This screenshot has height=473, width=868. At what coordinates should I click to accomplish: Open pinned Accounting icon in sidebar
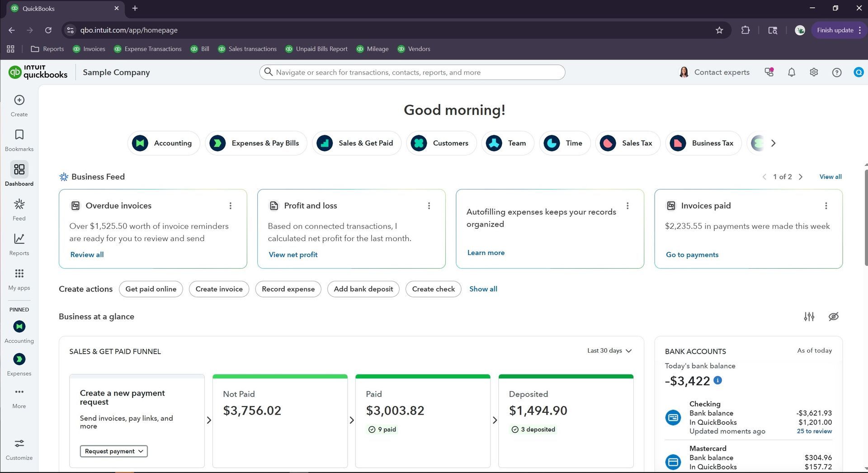click(x=19, y=326)
